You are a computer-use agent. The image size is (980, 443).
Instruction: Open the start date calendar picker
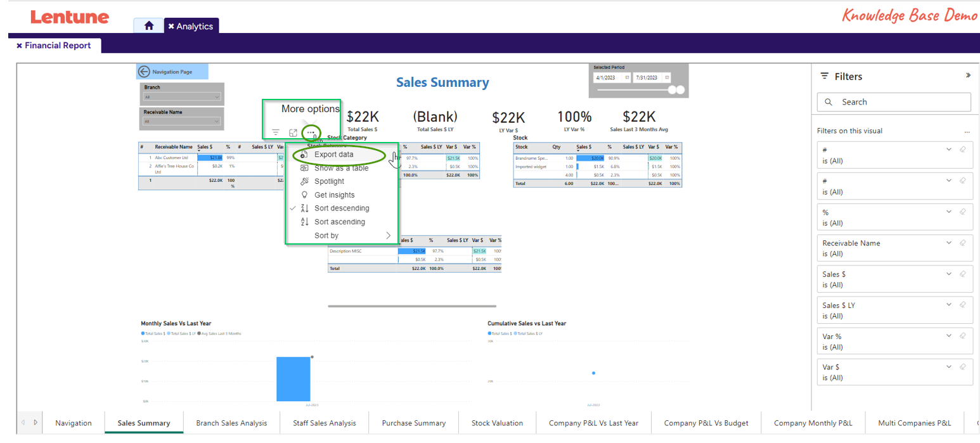click(628, 77)
